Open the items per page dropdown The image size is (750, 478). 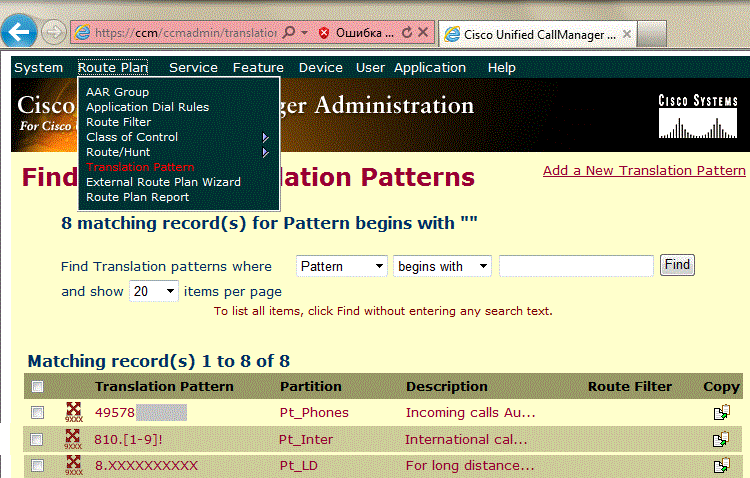point(154,291)
